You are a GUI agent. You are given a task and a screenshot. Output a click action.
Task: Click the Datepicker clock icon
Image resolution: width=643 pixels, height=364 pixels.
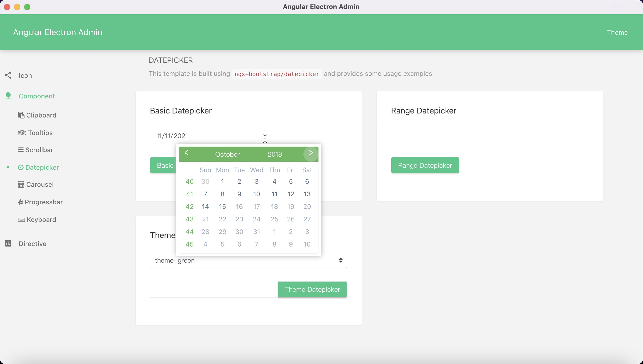pos(21,167)
